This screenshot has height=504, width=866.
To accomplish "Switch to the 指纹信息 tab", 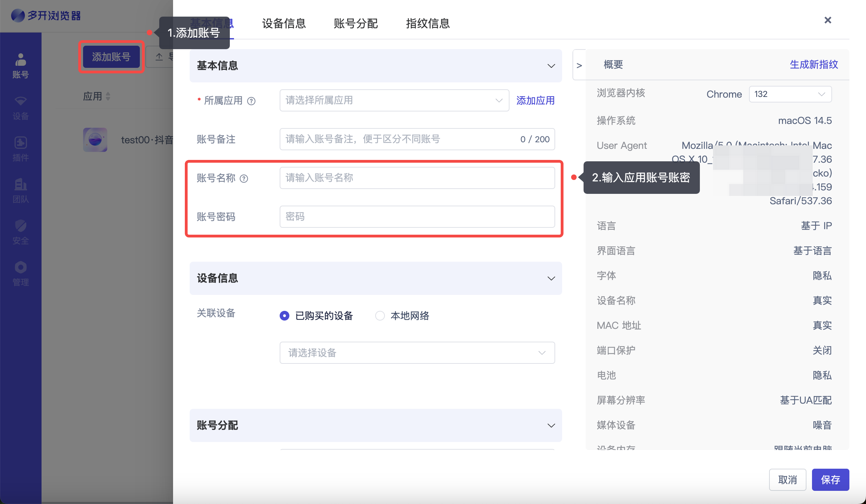I will pos(427,24).
